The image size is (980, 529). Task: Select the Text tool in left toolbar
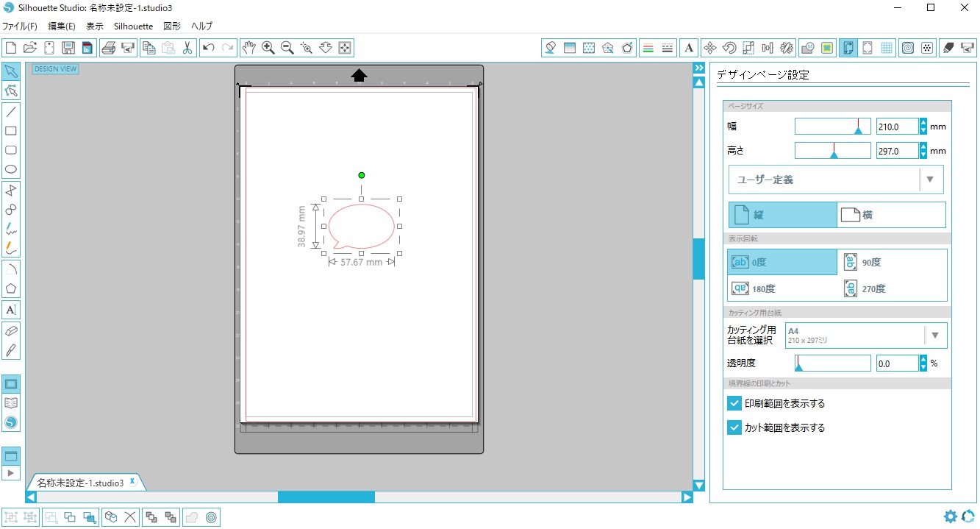coord(11,310)
